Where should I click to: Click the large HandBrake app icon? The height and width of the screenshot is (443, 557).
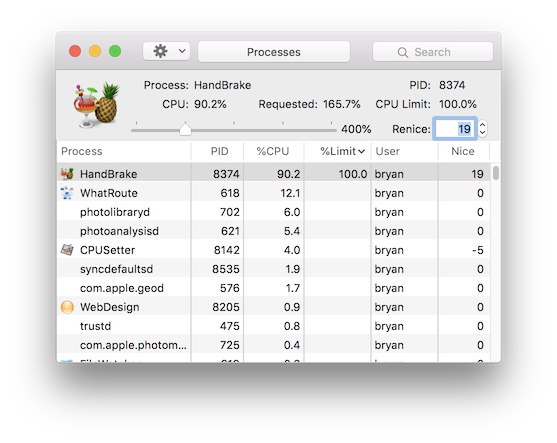click(x=96, y=105)
